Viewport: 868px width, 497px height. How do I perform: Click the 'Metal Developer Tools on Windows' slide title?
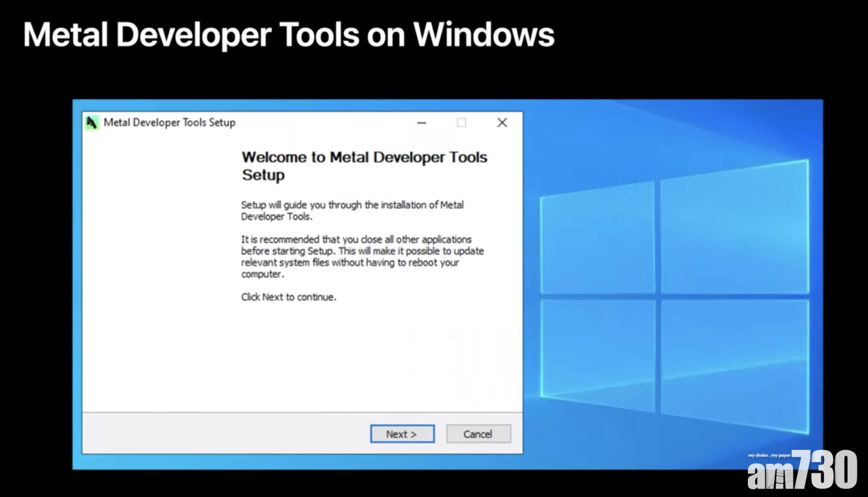tap(289, 34)
